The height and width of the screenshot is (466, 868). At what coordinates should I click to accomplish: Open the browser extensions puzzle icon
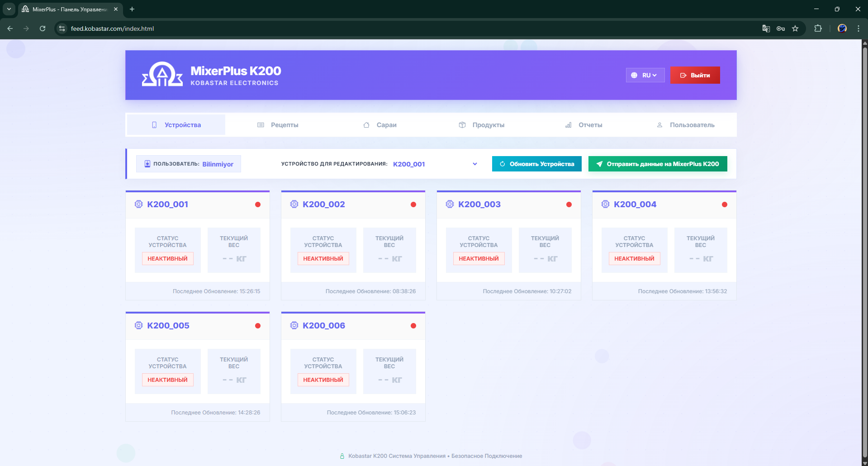click(818, 29)
